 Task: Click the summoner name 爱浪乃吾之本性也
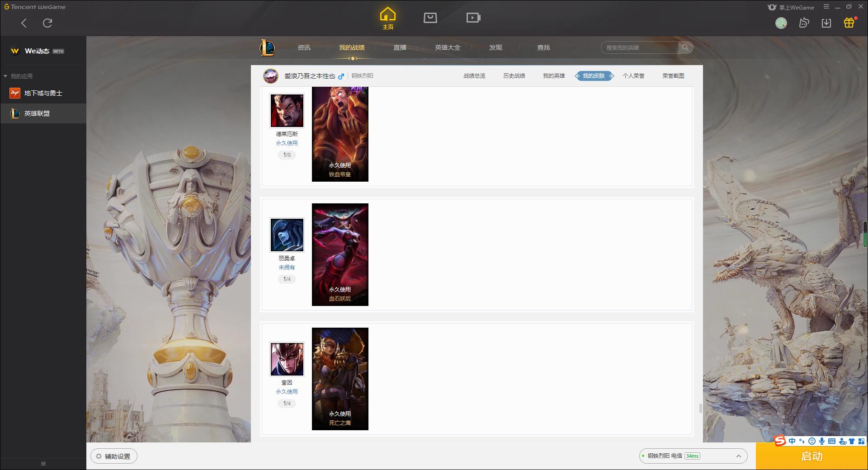(310, 76)
